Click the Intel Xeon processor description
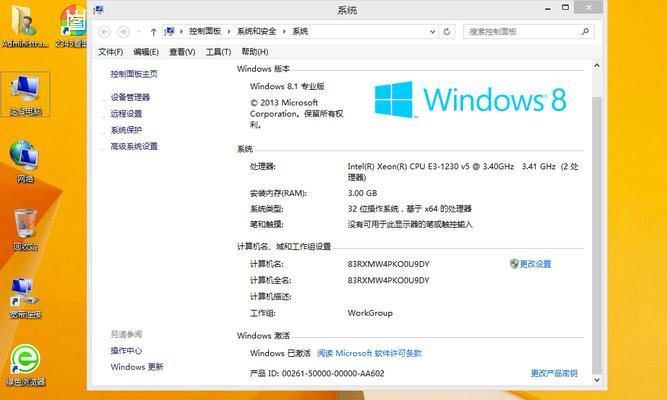Screen dimensions: 667x400 [463, 171]
